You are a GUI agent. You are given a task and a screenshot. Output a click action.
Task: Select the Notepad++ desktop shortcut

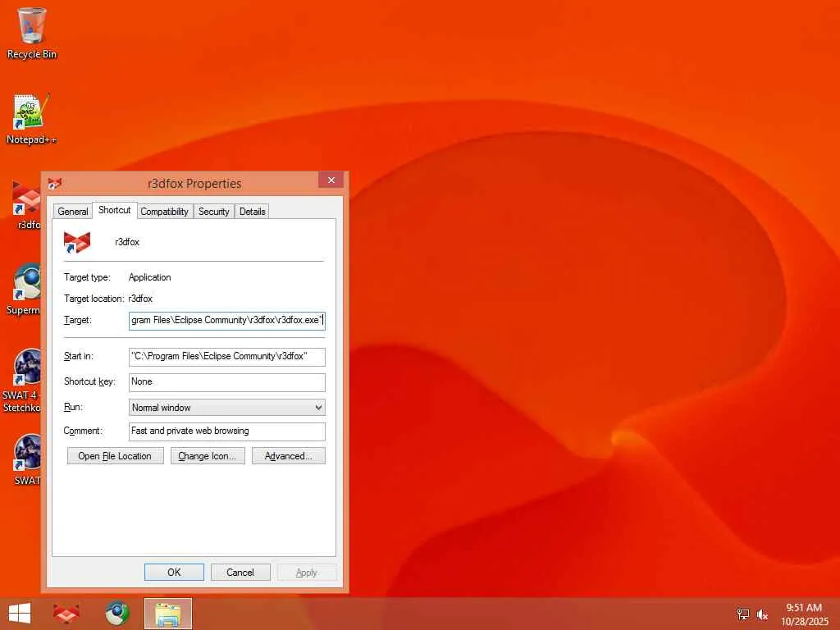tap(32, 119)
